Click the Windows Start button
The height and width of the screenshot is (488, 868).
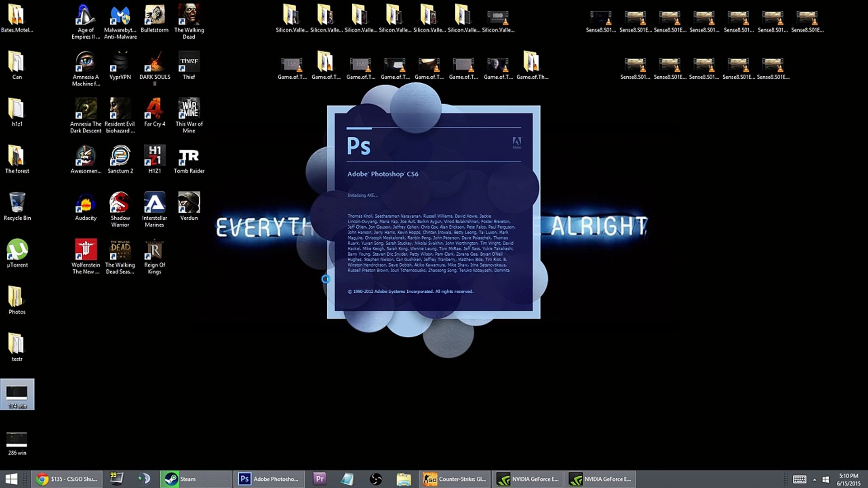[x=11, y=479]
